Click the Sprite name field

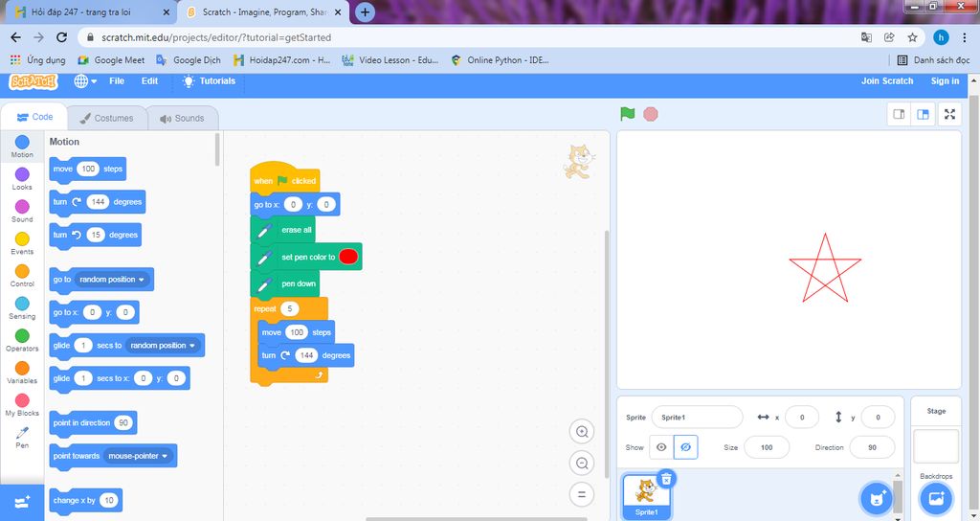pos(697,418)
